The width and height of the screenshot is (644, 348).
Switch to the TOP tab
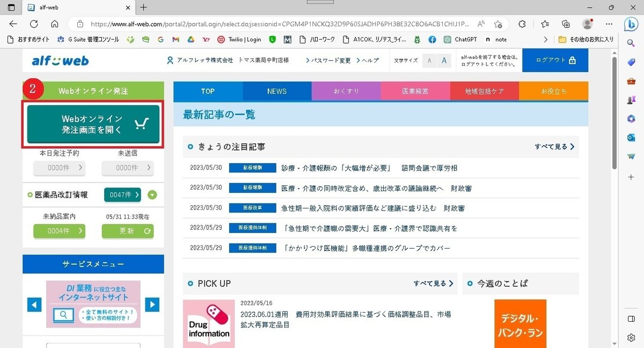207,91
